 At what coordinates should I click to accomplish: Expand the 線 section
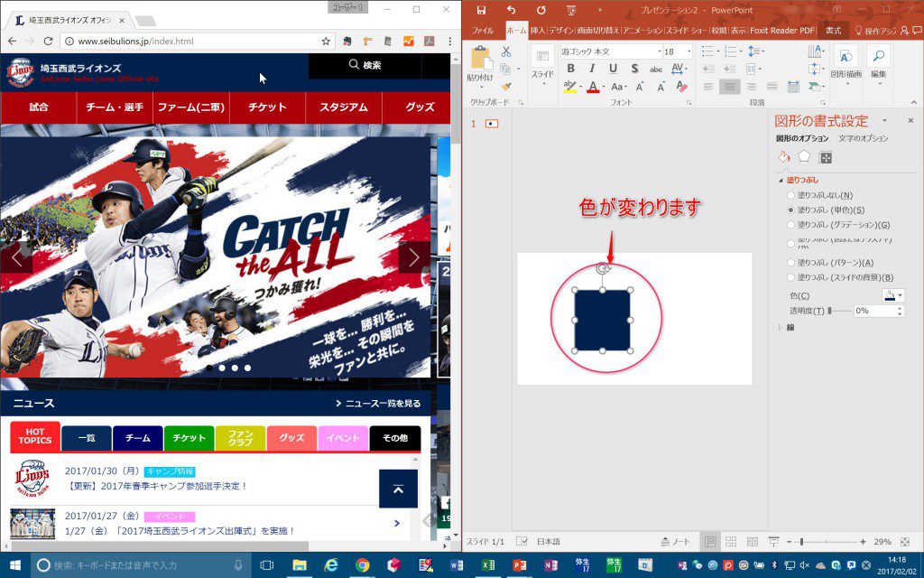[x=781, y=327]
